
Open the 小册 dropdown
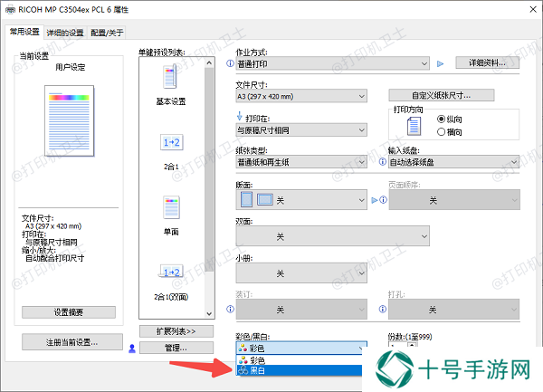coord(301,272)
